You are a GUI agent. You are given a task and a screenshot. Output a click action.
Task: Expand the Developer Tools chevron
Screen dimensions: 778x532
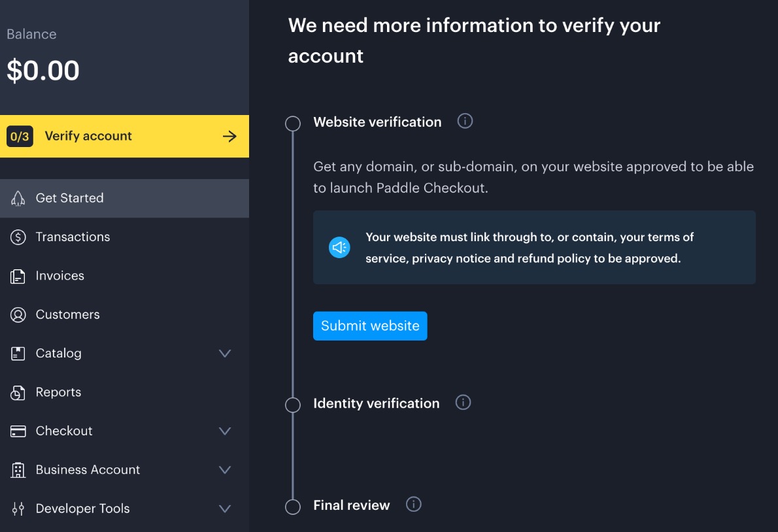(225, 508)
